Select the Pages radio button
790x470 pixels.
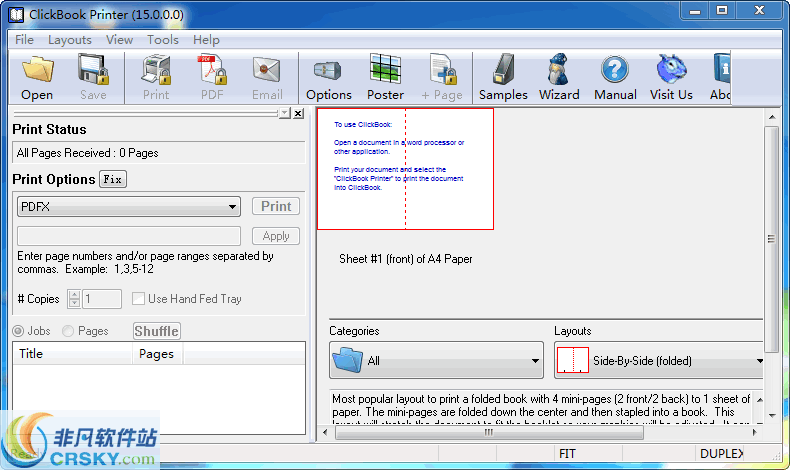pos(68,331)
